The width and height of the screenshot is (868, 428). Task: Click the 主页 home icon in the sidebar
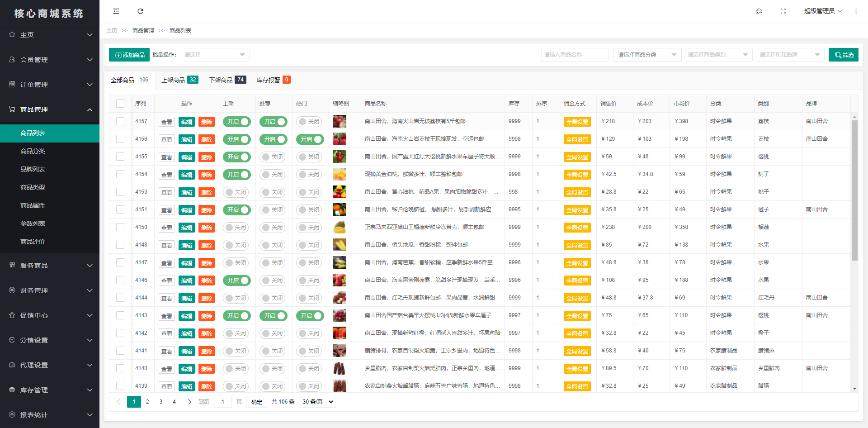(x=12, y=34)
